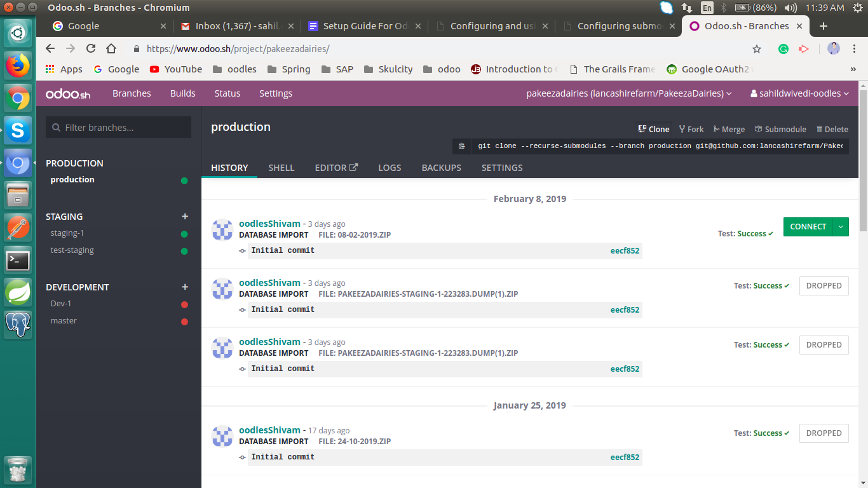Open the EDITOR tab
Viewport: 868px width, 488px height.
pos(336,168)
